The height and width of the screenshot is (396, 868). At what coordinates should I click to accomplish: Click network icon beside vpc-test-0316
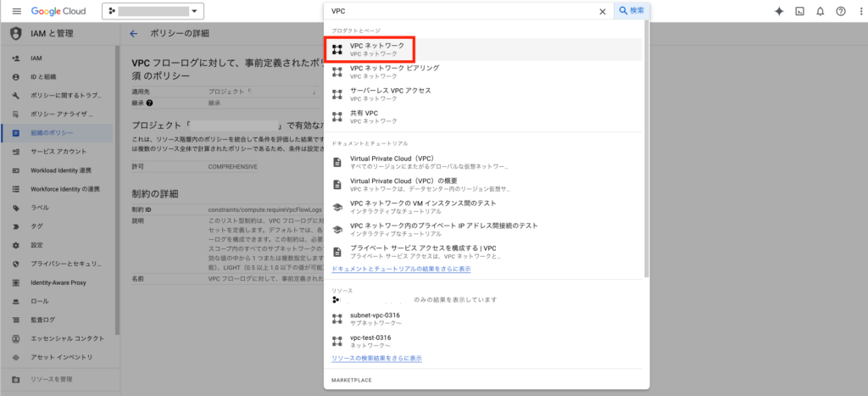(x=337, y=341)
